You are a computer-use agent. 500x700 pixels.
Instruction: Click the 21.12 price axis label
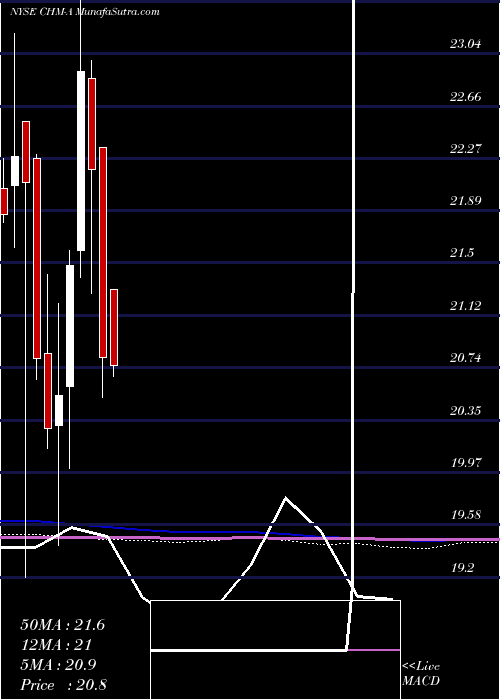(x=466, y=306)
